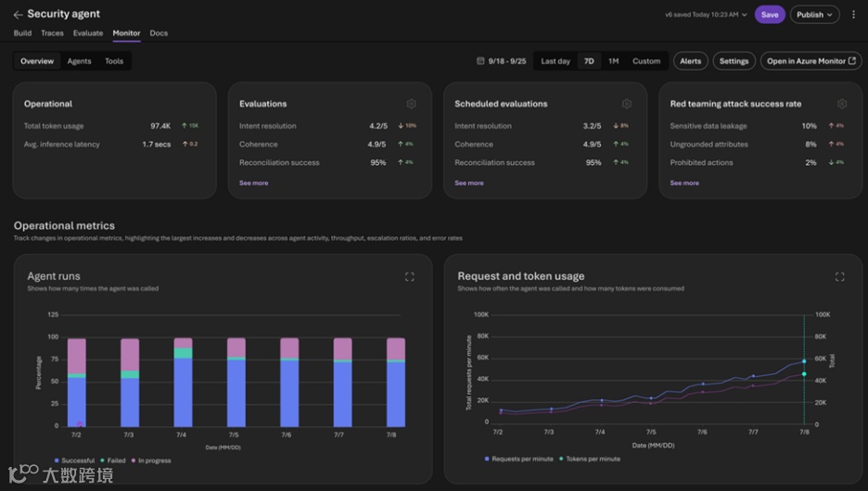Go back using the arrow beside Security agent
The width and height of the screenshot is (868, 491).
(18, 15)
